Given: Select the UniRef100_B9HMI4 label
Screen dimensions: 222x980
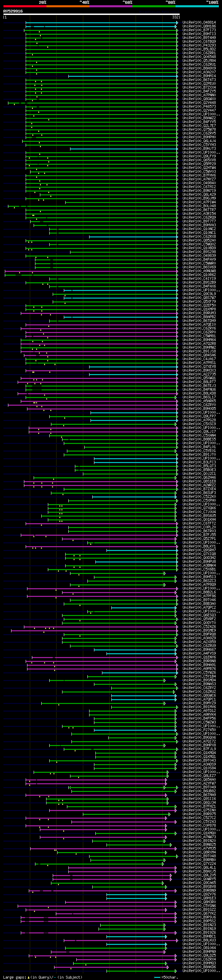Looking at the screenshot, I should (x=199, y=76).
